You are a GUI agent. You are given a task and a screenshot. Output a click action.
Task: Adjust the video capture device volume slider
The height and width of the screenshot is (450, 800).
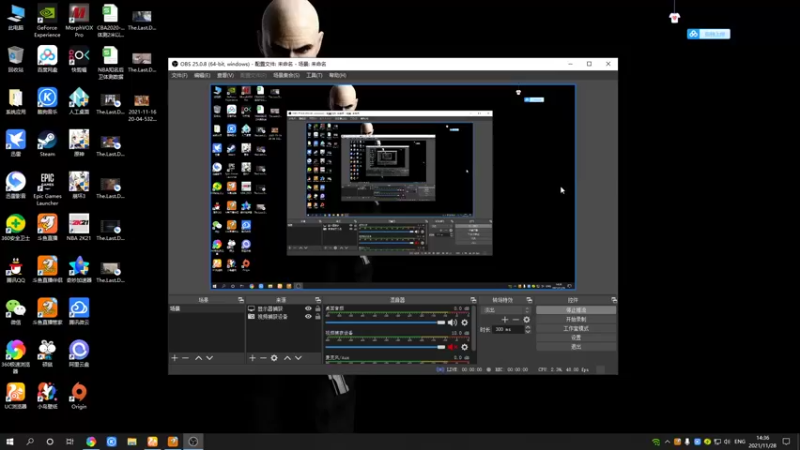coord(386,347)
